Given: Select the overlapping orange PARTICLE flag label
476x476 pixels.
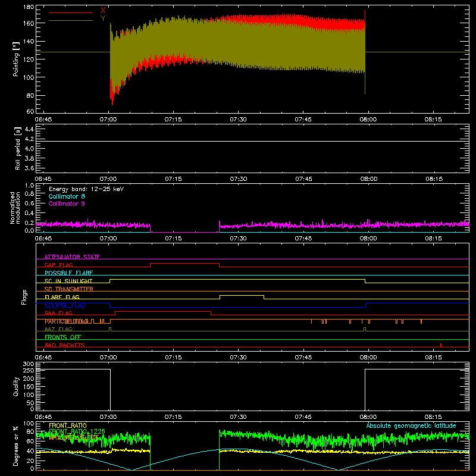Looking at the screenshot, I should (67, 321).
